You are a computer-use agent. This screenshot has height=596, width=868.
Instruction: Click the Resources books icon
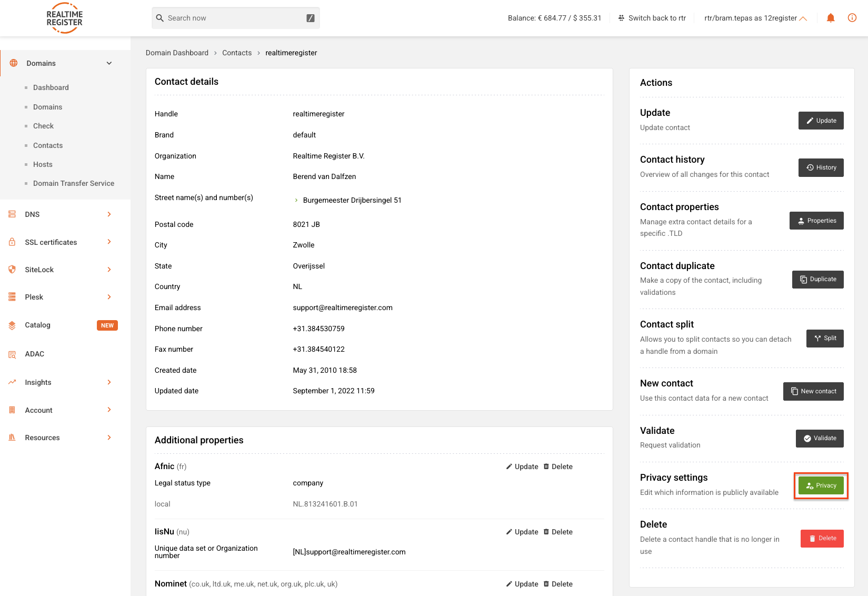pyautogui.click(x=12, y=438)
